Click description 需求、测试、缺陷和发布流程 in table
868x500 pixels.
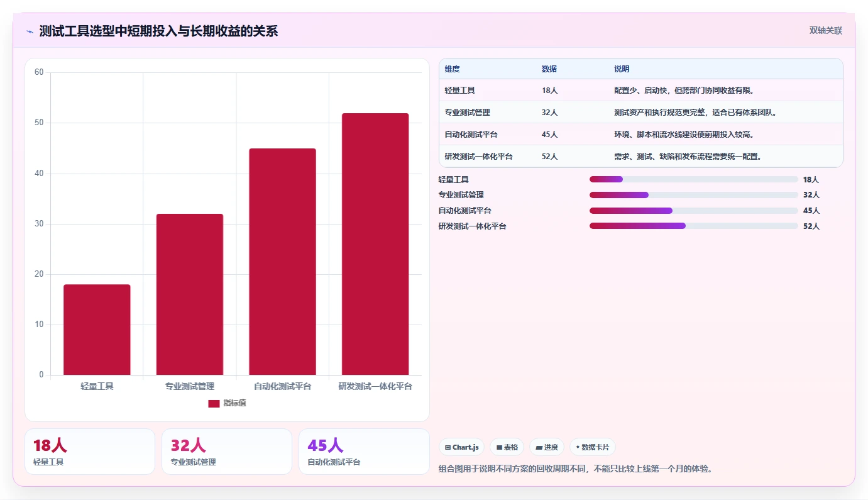coord(688,157)
